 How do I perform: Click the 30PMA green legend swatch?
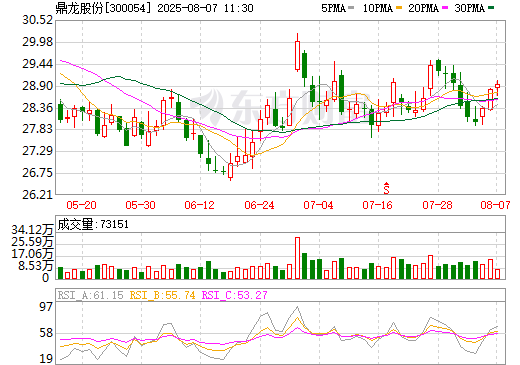[x=491, y=8]
